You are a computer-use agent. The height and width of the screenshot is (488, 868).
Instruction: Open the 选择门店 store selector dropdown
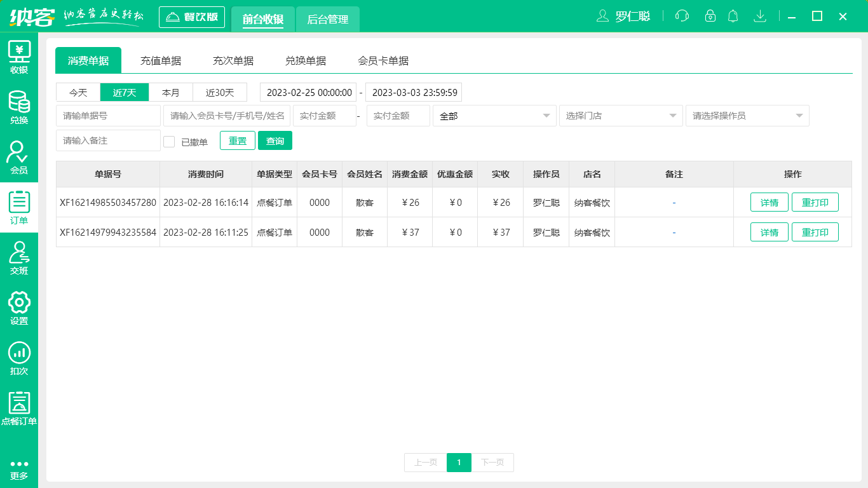[x=621, y=116]
